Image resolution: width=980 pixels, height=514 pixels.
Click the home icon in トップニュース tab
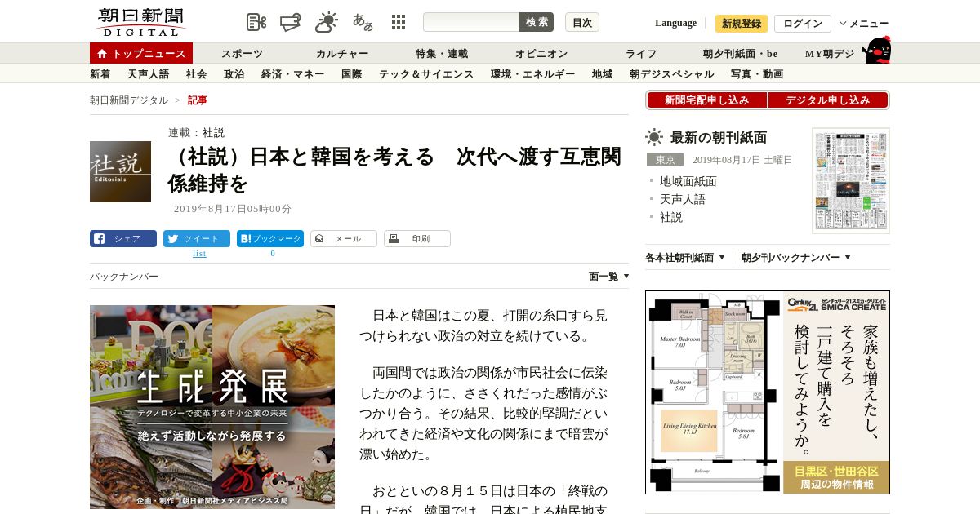[102, 53]
